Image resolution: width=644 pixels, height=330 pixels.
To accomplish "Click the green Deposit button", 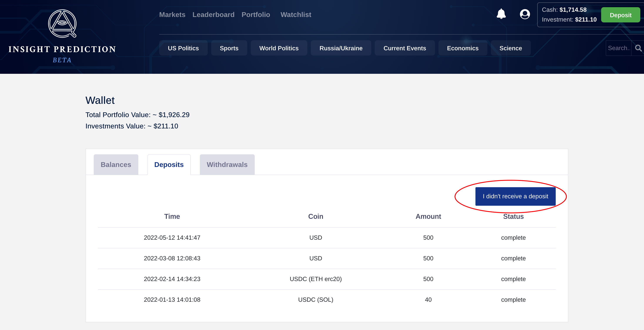I will click(621, 15).
